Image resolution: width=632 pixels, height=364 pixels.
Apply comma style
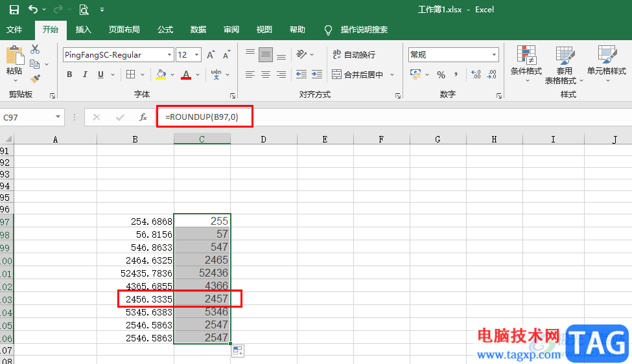[456, 74]
